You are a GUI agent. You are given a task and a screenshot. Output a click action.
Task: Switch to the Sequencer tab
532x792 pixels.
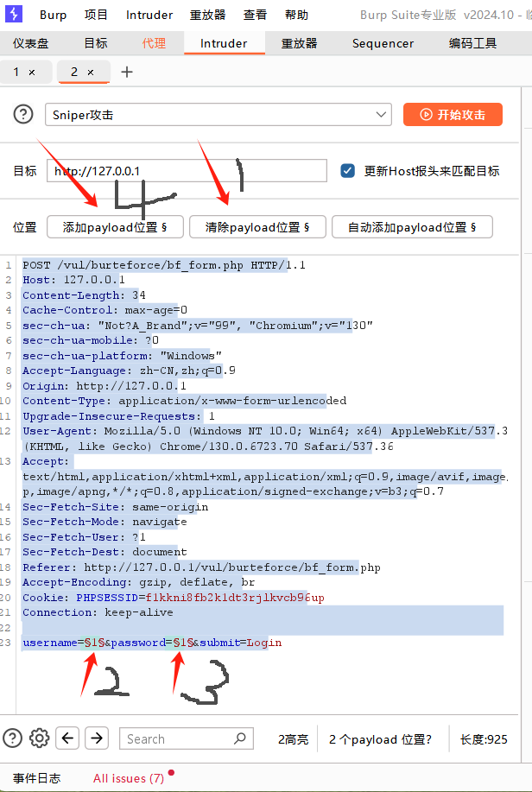pos(383,43)
